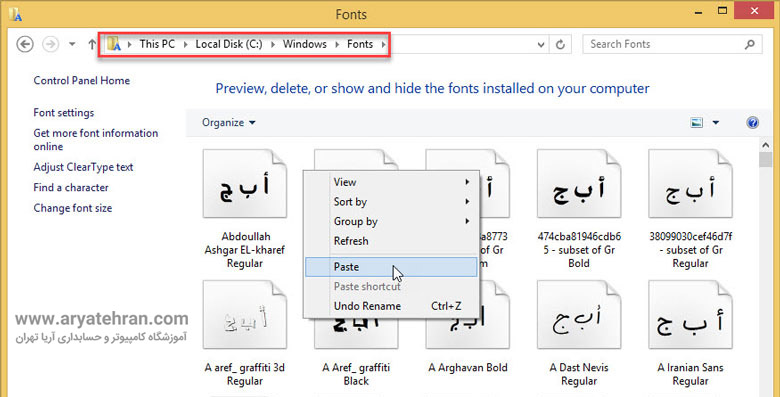The width and height of the screenshot is (780, 397).
Task: Go up one folder level
Action: point(92,44)
